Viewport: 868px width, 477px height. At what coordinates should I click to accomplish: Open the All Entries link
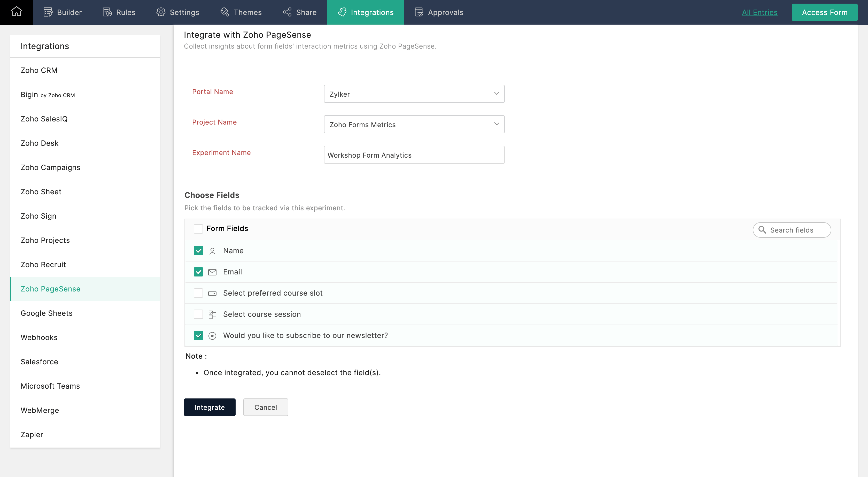click(760, 12)
